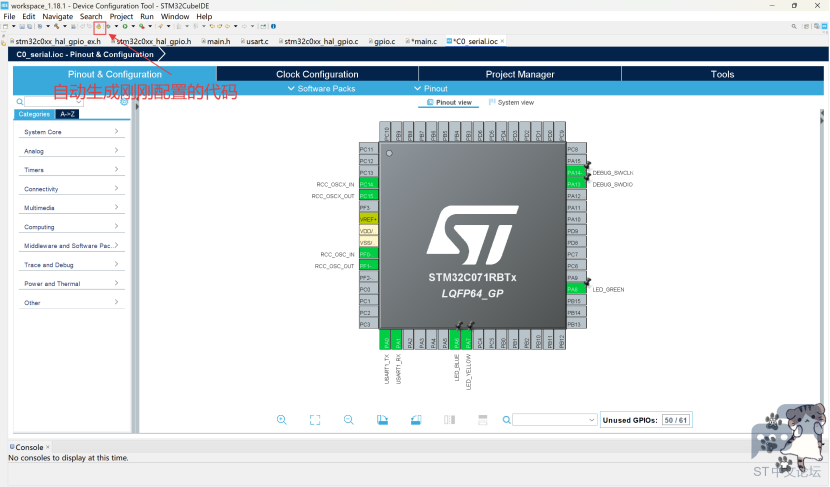This screenshot has width=830, height=487.
Task: Rotate chip view counterclockwise icon
Action: (416, 420)
